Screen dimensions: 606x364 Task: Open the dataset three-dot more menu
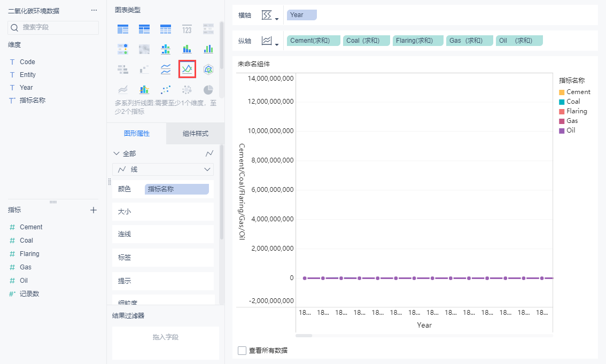coord(94,11)
